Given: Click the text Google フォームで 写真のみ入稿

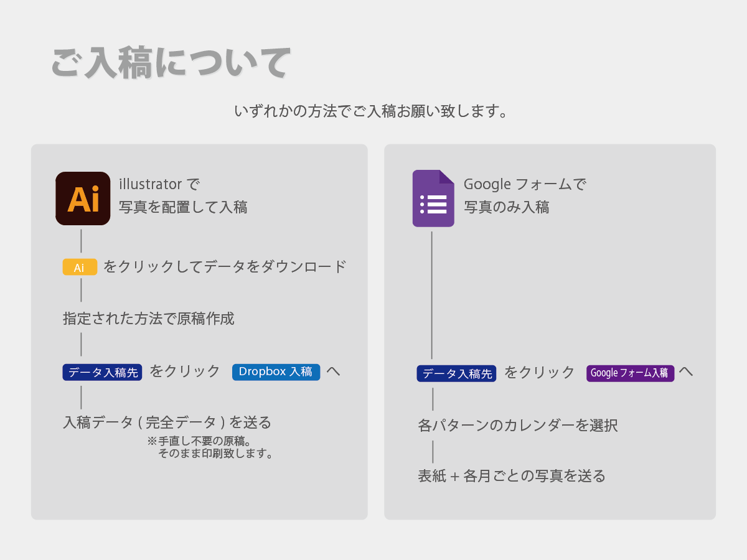Looking at the screenshot, I should pyautogui.click(x=525, y=196).
